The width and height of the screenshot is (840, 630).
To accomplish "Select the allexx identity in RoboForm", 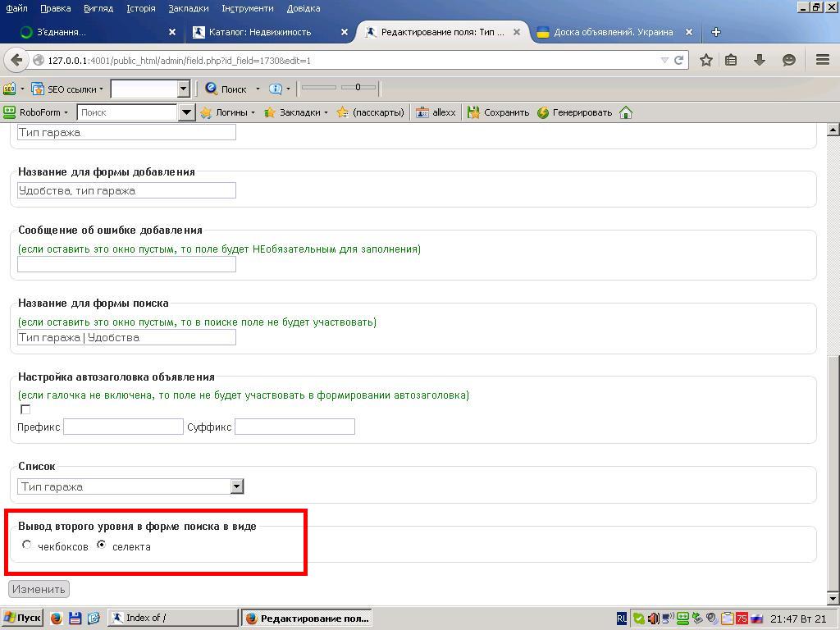I will pos(436,112).
